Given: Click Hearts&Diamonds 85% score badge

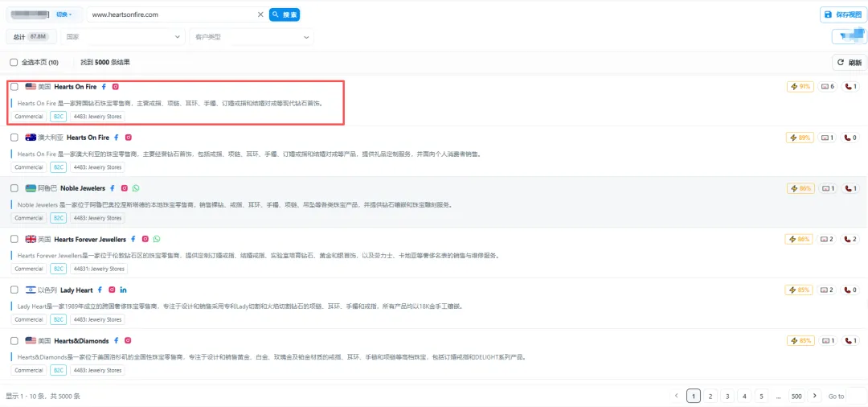Looking at the screenshot, I should [x=800, y=340].
